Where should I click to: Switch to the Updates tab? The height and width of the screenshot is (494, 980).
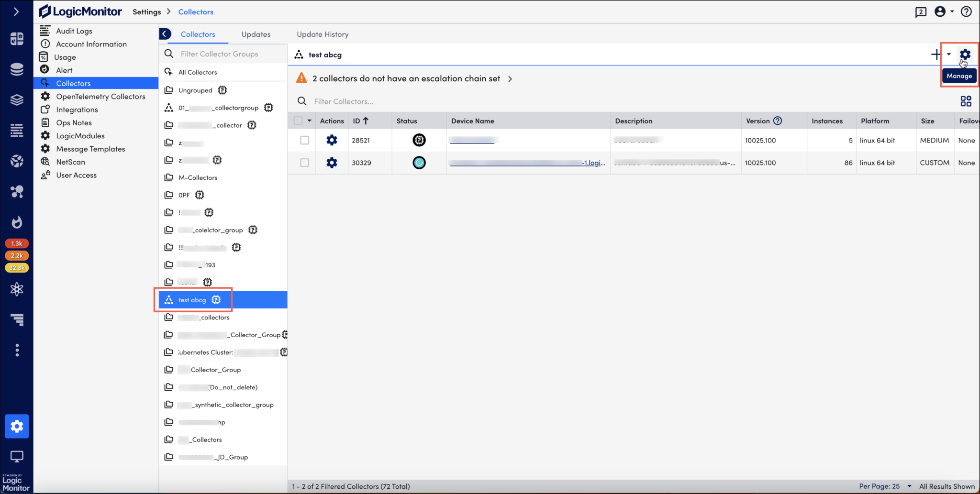click(x=256, y=34)
